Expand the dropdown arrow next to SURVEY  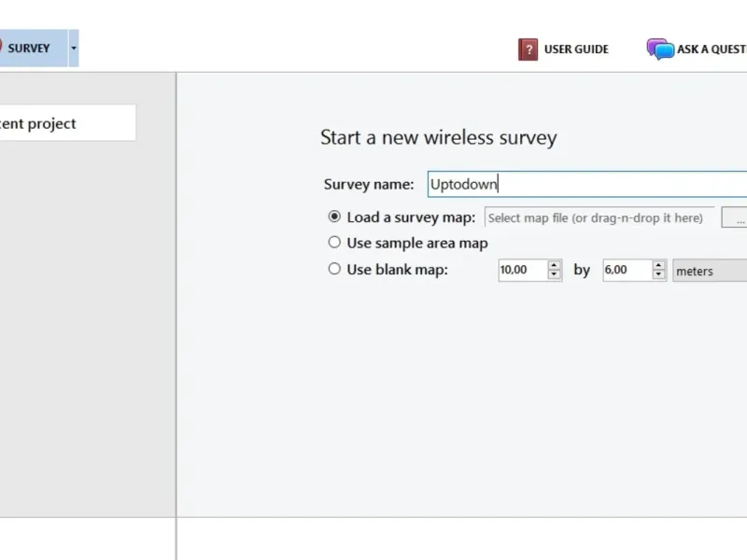tap(74, 48)
